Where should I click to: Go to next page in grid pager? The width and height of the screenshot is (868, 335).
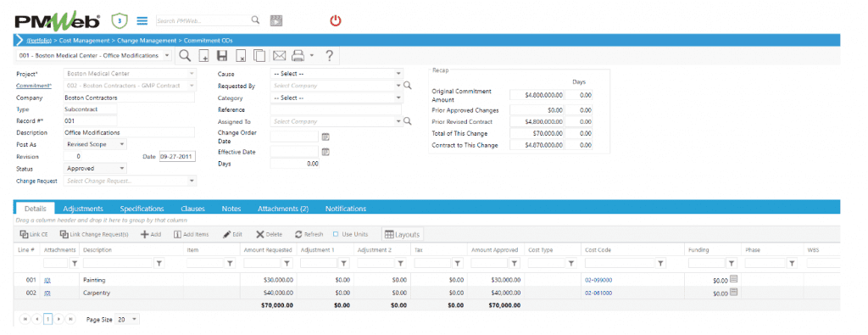click(60, 320)
